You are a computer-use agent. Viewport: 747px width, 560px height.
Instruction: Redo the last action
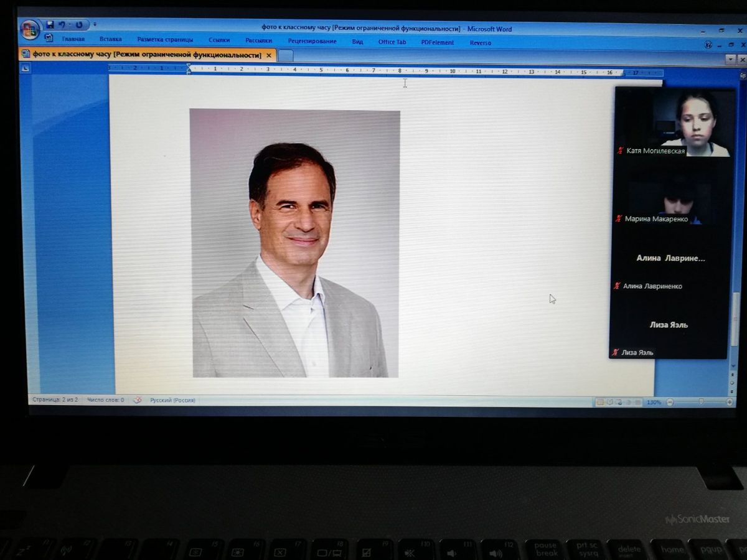click(x=79, y=25)
